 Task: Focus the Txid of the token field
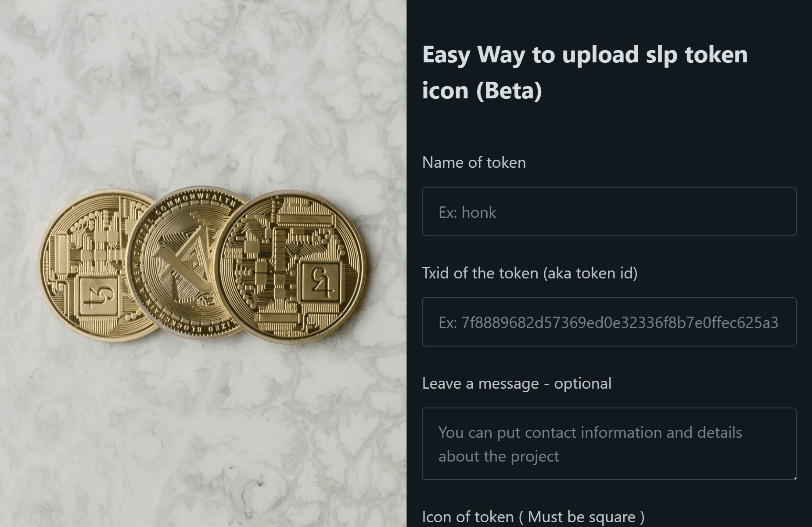coord(609,322)
